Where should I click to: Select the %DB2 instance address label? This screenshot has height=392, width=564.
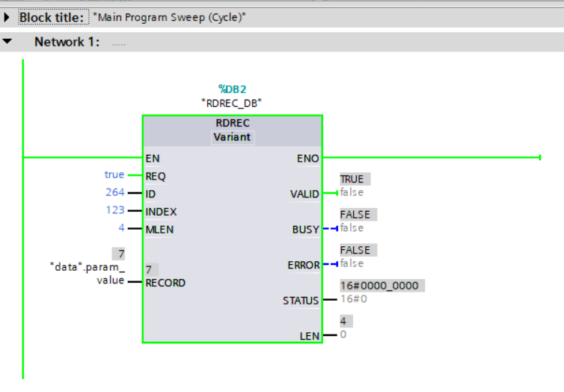tap(231, 90)
